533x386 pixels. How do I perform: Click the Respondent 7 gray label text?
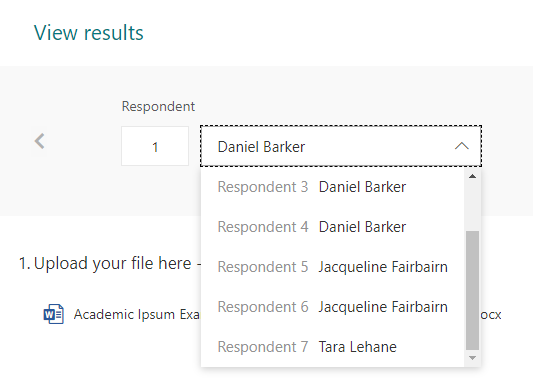[x=263, y=347]
